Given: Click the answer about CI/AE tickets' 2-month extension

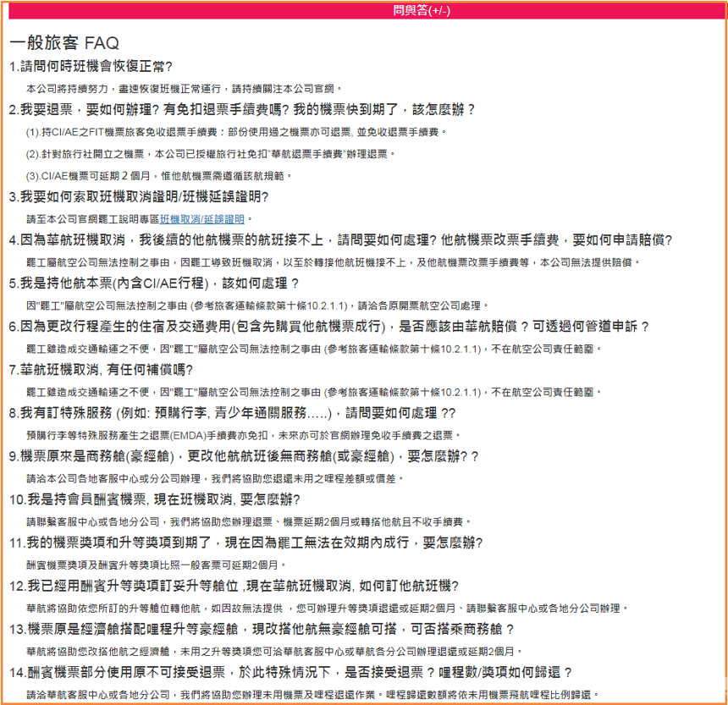Looking at the screenshot, I should tap(159, 175).
